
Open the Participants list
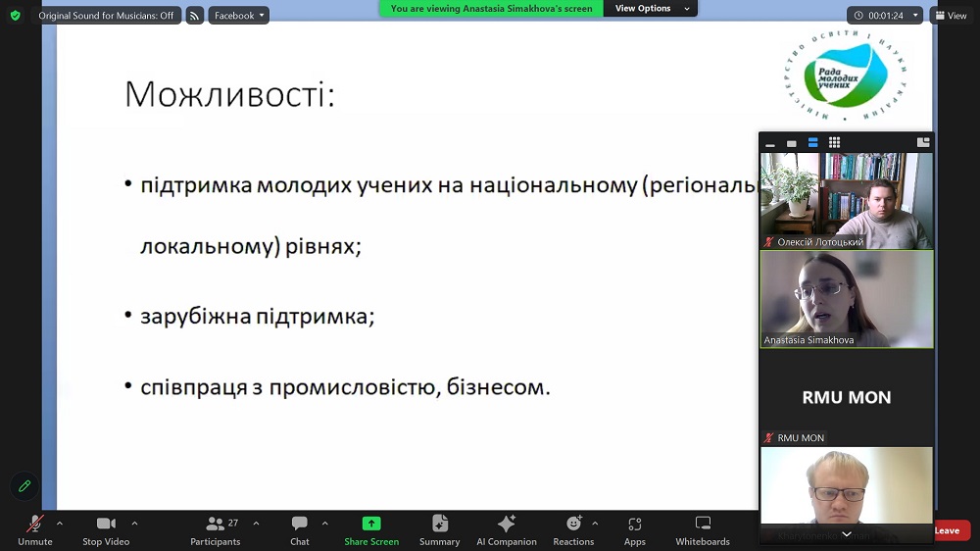[x=216, y=529]
